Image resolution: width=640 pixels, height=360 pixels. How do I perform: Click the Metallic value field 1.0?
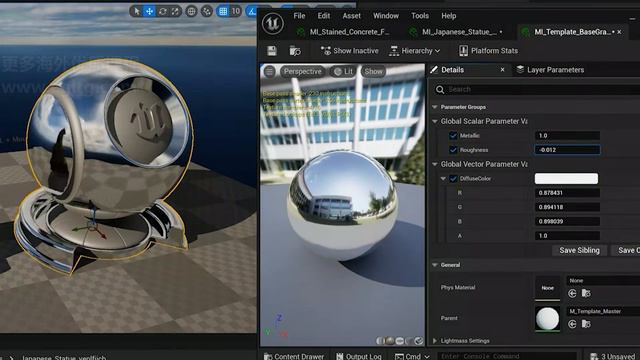567,136
